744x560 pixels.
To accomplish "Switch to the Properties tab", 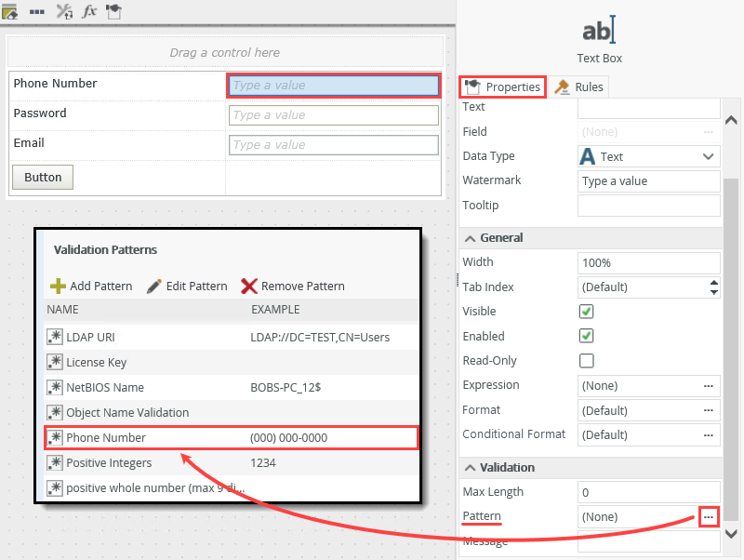I will [511, 86].
